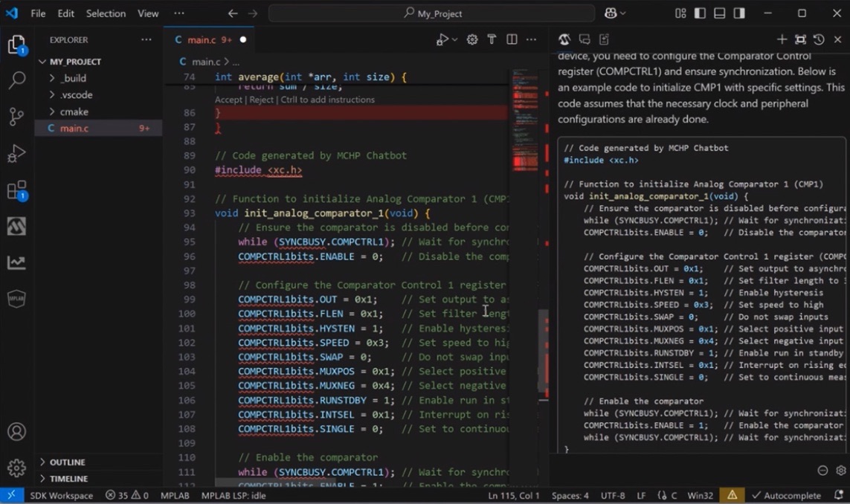Open the MPLAB Notifications chart icon
This screenshot has width=850, height=504.
16,263
